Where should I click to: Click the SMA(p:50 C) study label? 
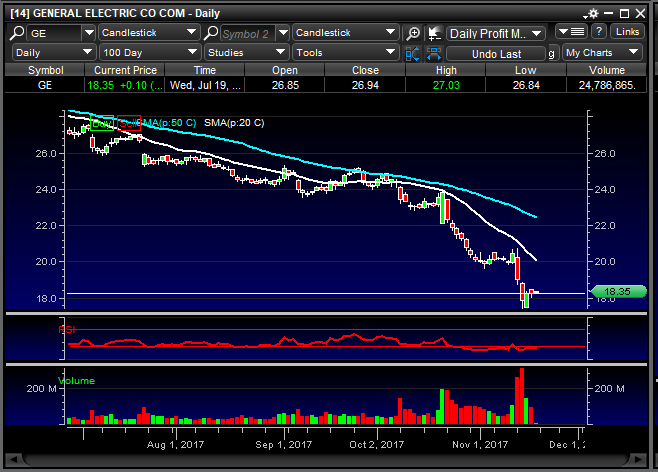169,123
